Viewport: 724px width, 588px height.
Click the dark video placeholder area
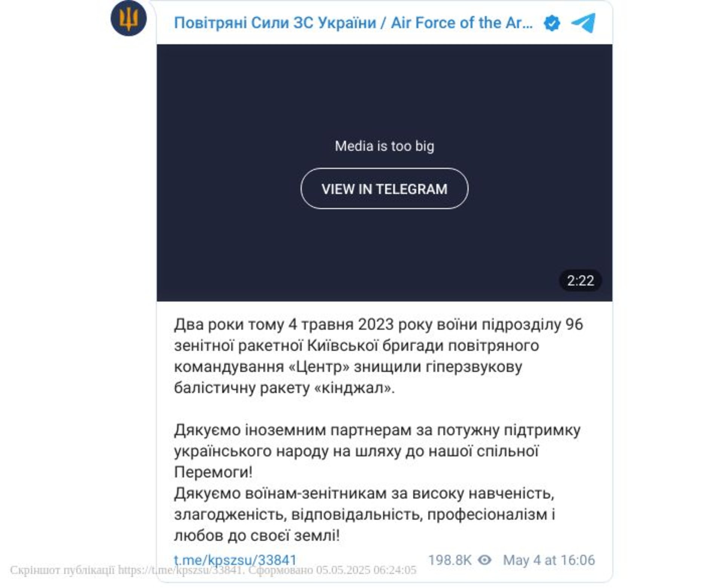384,173
